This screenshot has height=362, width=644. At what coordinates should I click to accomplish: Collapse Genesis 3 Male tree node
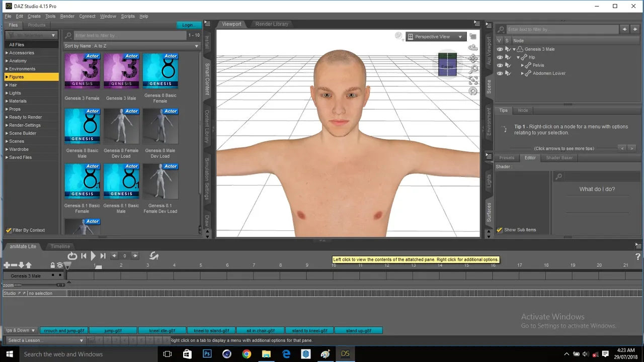click(x=514, y=49)
